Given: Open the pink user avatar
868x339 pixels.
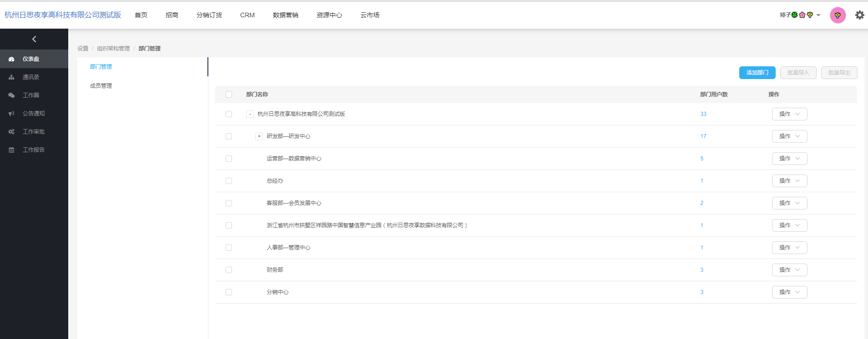Looking at the screenshot, I should 838,15.
